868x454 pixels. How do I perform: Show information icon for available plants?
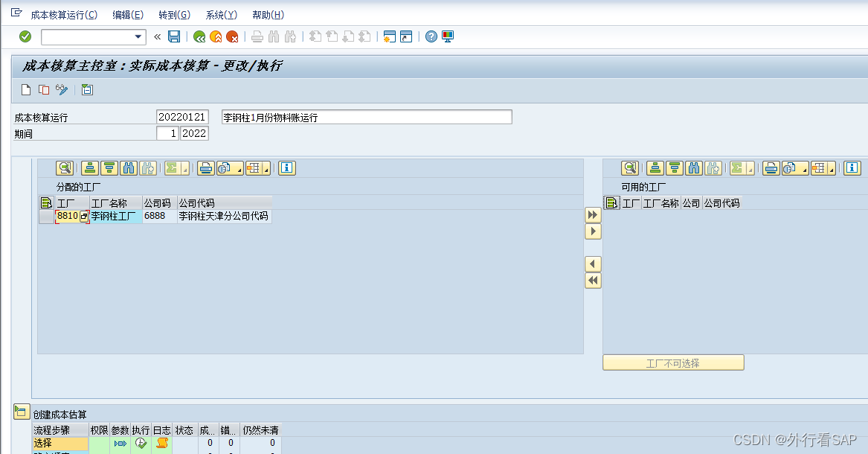(x=852, y=167)
